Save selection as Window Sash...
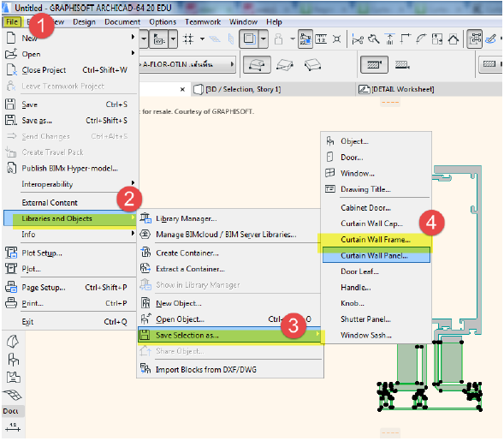The image size is (504, 441). tap(377, 335)
